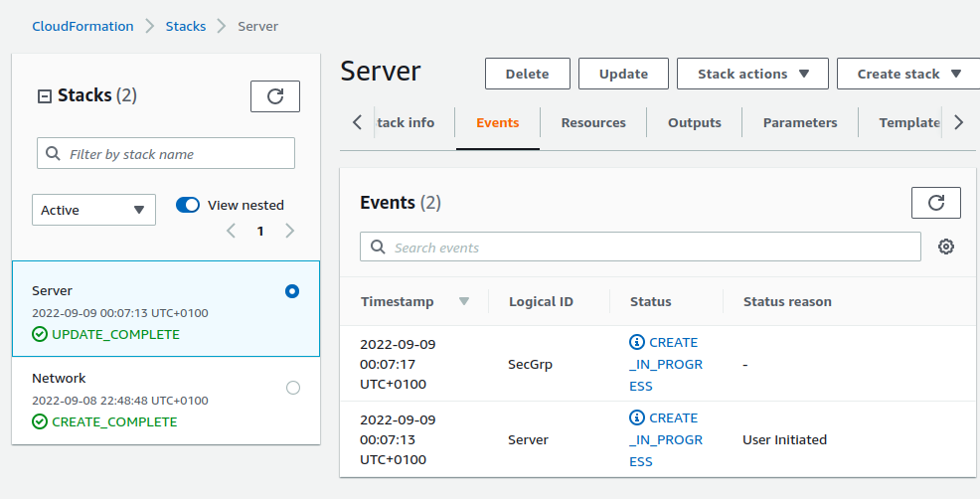Switch to Outputs tab
The image size is (980, 499).
point(695,122)
